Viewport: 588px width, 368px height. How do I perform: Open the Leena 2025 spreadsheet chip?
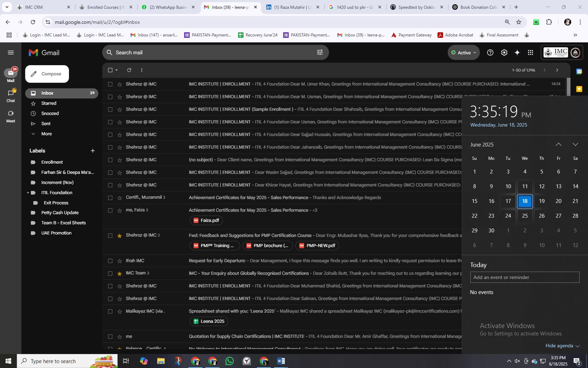(209, 321)
